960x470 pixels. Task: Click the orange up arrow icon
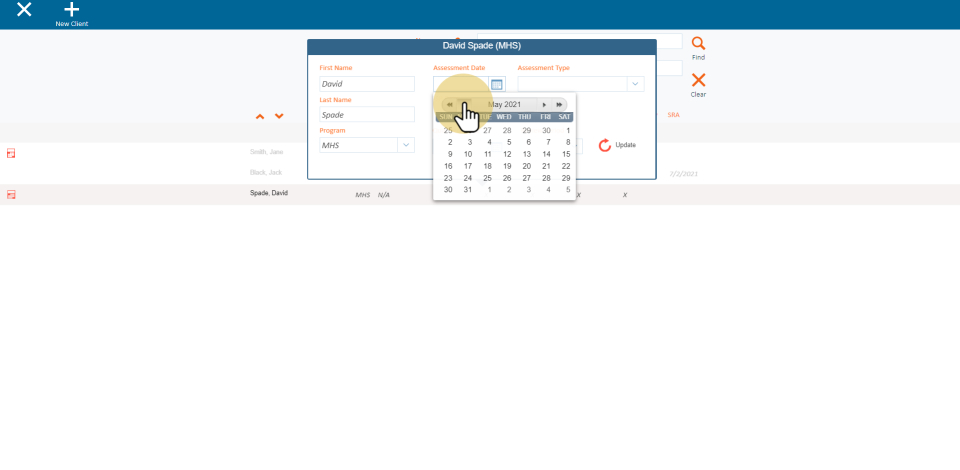[260, 116]
